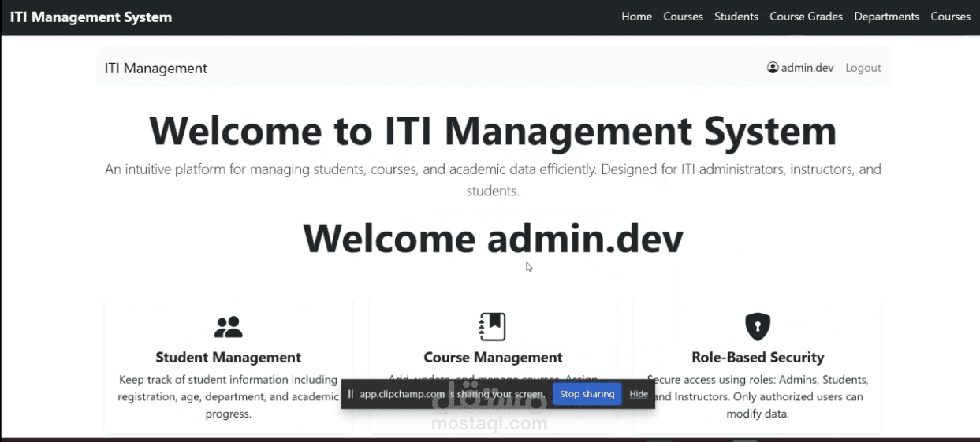980x442 pixels.
Task: Stop sharing the screen via Stop sharing button
Action: [587, 394]
